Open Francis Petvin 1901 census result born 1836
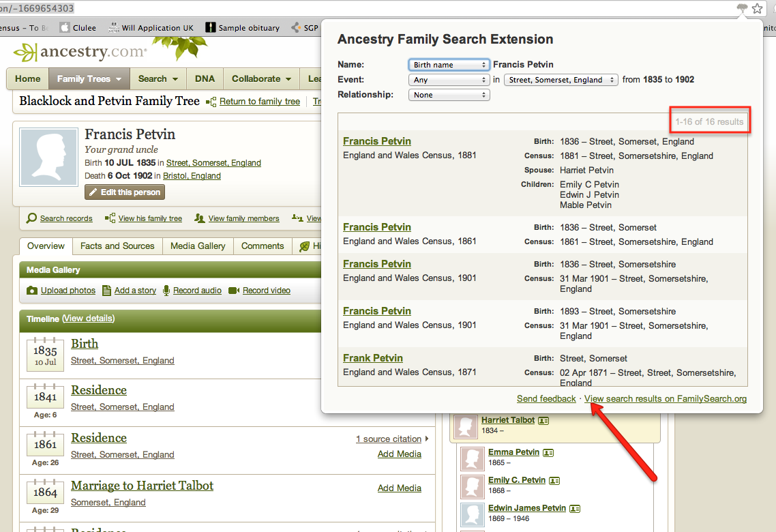 point(377,264)
